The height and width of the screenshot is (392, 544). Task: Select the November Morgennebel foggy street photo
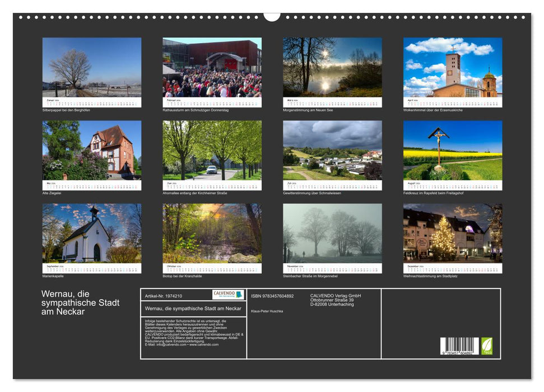coord(331,235)
